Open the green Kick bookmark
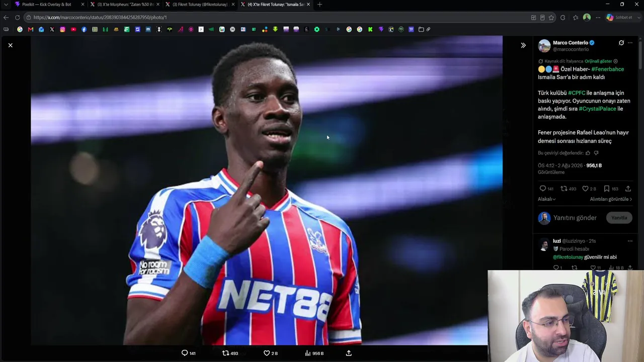This screenshot has height=362, width=644. point(370,29)
